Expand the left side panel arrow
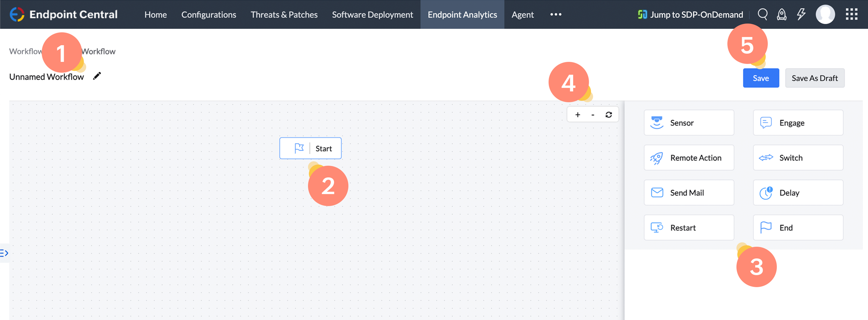Viewport: 868px width, 320px height. click(x=4, y=253)
